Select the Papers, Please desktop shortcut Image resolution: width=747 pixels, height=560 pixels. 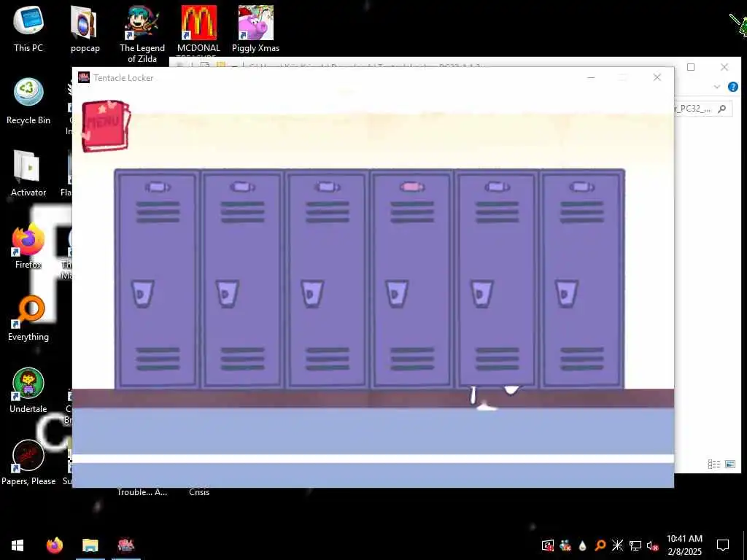tap(28, 463)
